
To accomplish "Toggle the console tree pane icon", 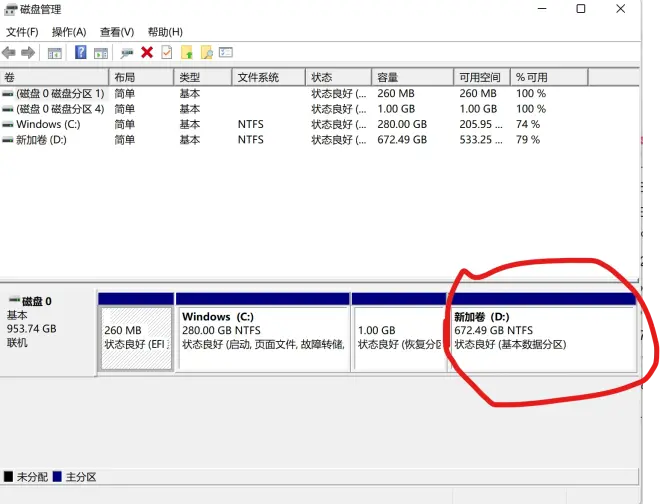I will (x=55, y=52).
